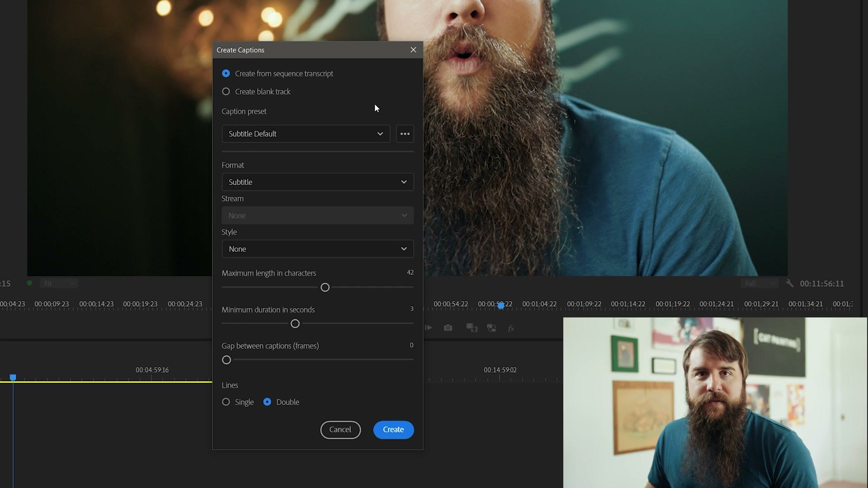
Task: Open the Fit zoom level dropdown
Action: [59, 283]
